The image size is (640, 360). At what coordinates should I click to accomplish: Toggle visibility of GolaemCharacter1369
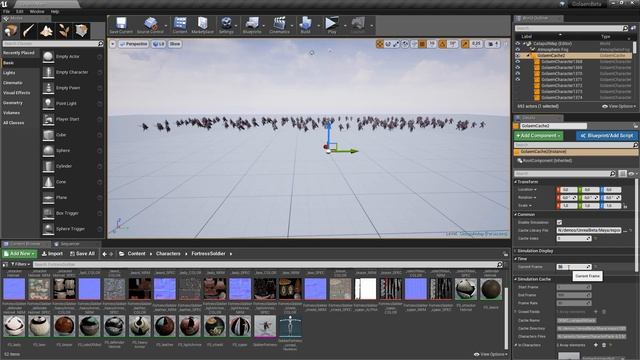[518, 67]
